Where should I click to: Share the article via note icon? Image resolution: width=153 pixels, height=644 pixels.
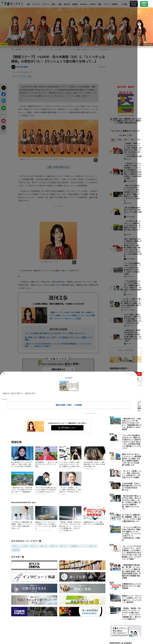pos(4,115)
